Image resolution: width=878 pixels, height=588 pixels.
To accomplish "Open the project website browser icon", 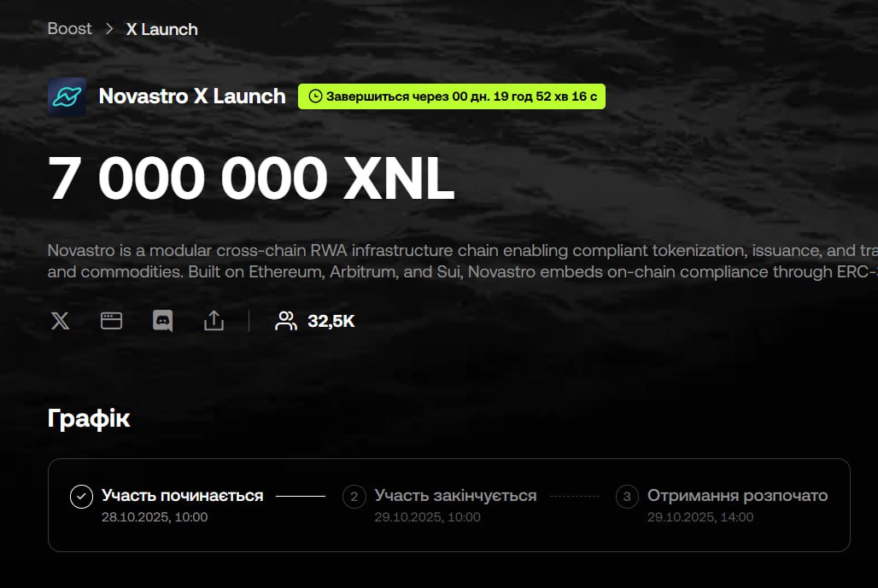I will 111,321.
